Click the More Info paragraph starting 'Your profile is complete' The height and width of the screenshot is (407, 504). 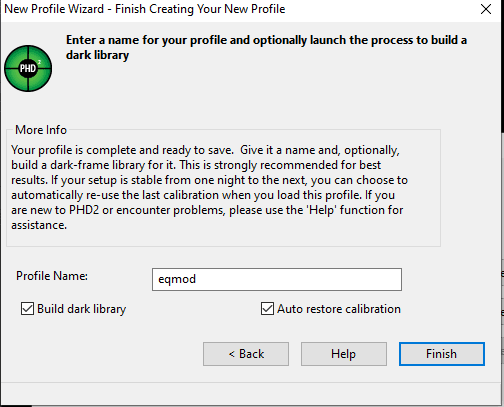coord(209,187)
